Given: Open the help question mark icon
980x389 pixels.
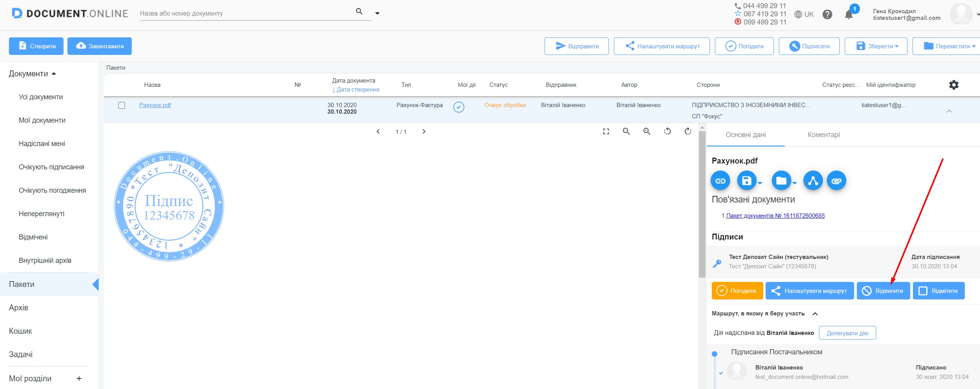Looking at the screenshot, I should coord(827,14).
